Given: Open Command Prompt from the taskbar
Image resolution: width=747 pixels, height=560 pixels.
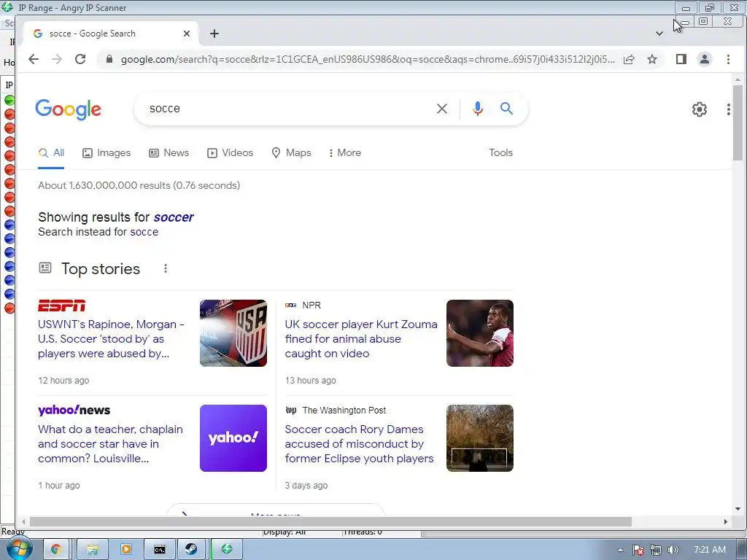Looking at the screenshot, I should (x=160, y=550).
